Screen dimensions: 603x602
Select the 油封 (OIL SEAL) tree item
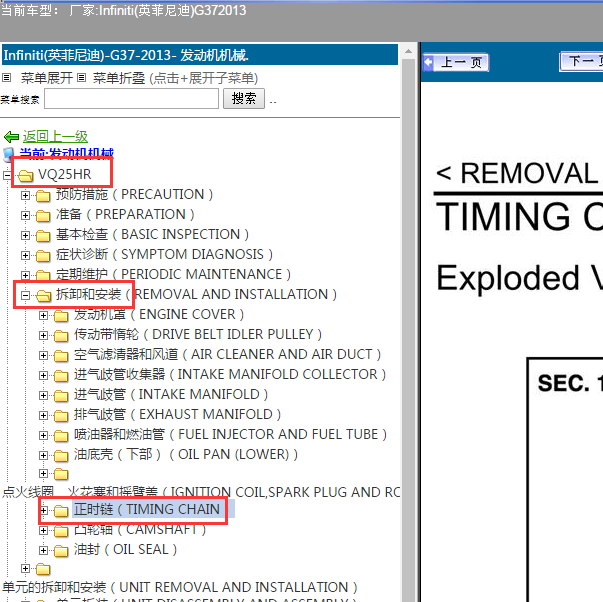[x=125, y=550]
